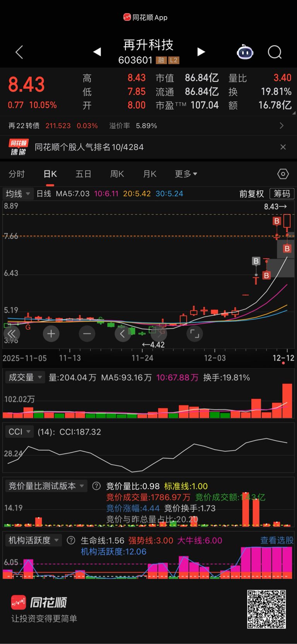Tap the CCI:187.32 reading
297x644 pixels.
click(80, 432)
